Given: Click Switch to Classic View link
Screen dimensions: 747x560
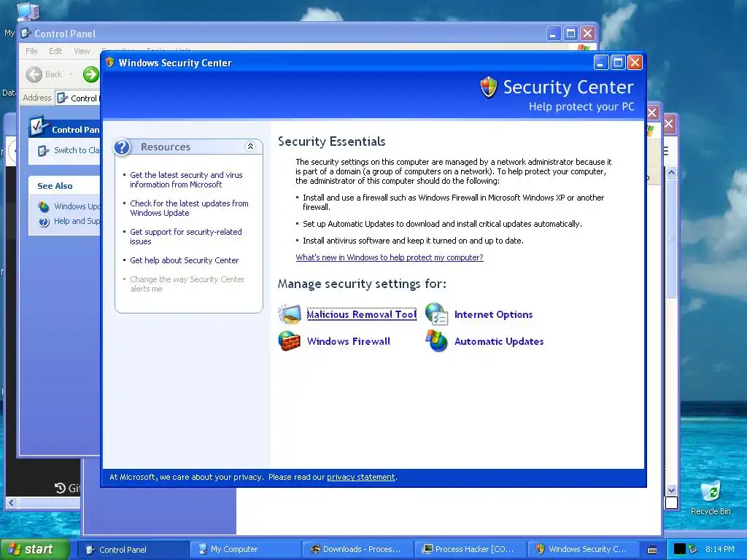Looking at the screenshot, I should [77, 150].
